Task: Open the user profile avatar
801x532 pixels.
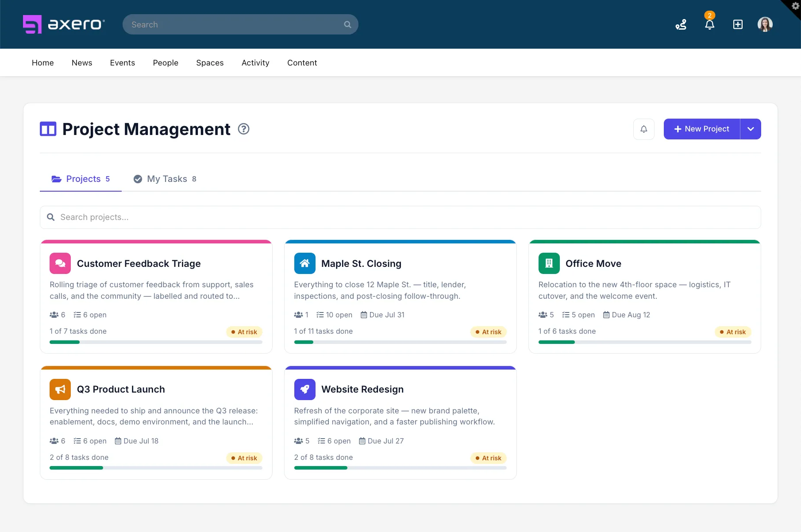Action: [765, 24]
